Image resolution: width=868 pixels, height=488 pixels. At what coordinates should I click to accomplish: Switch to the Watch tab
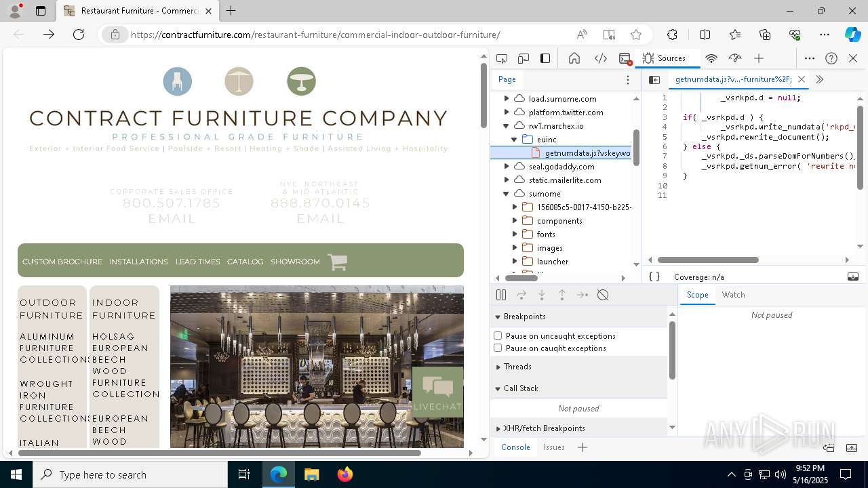pos(733,295)
